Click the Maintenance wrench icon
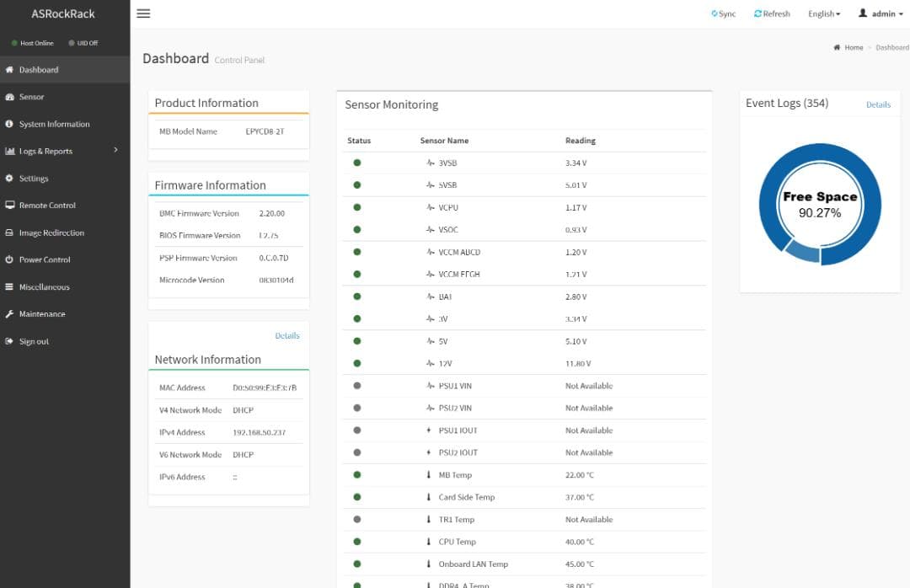Image resolution: width=910 pixels, height=588 pixels. (x=10, y=314)
